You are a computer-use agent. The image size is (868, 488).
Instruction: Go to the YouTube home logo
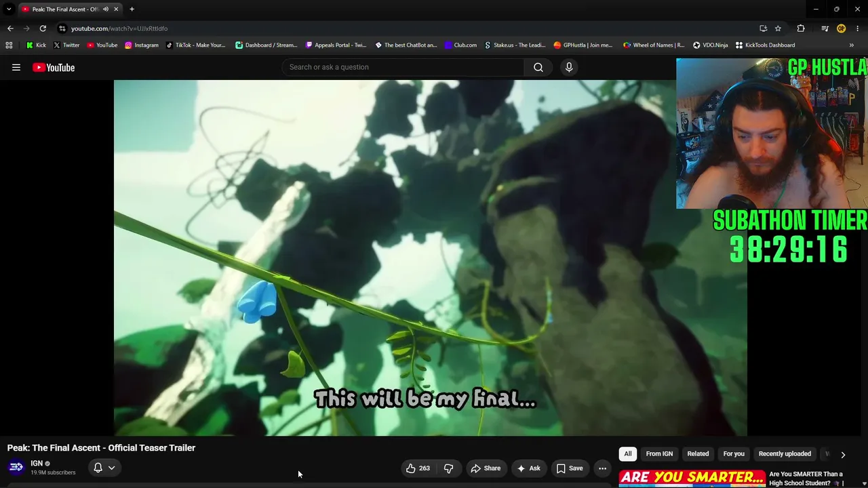(54, 67)
